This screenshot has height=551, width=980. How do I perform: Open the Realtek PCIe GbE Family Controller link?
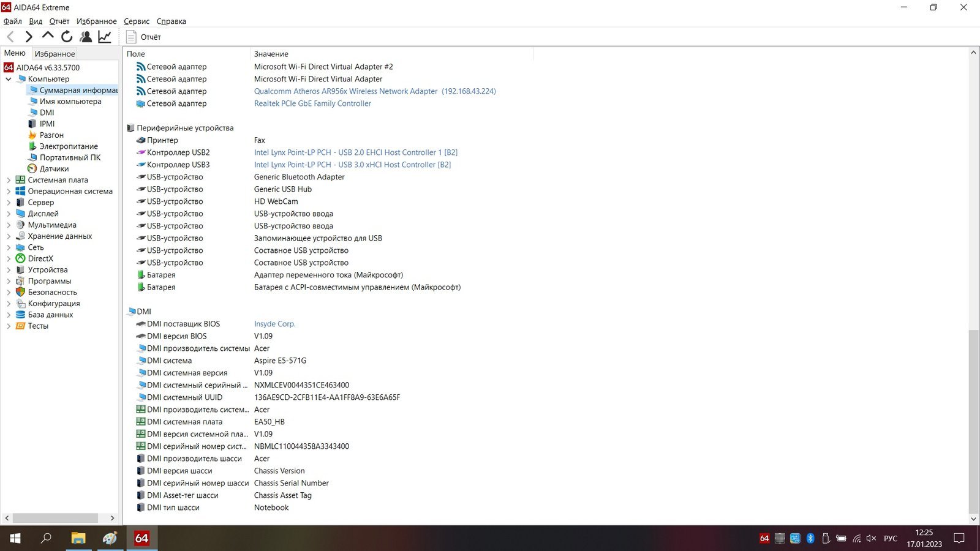(x=312, y=103)
